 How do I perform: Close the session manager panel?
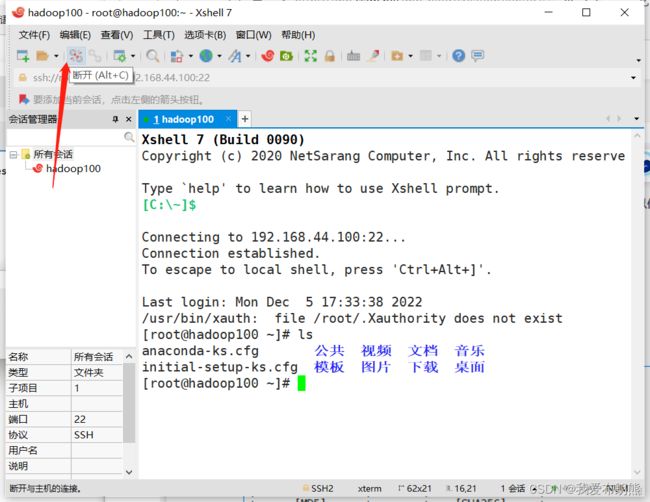pyautogui.click(x=129, y=119)
